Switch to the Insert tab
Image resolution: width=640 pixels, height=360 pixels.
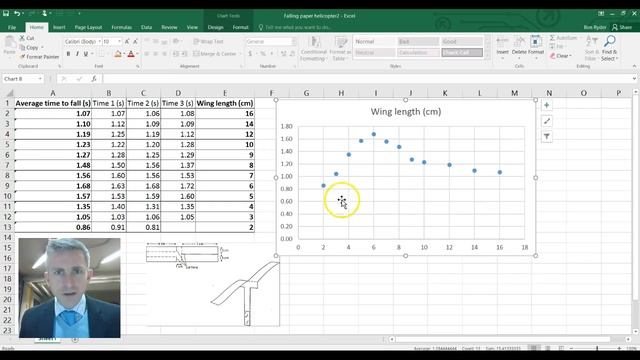click(x=59, y=27)
